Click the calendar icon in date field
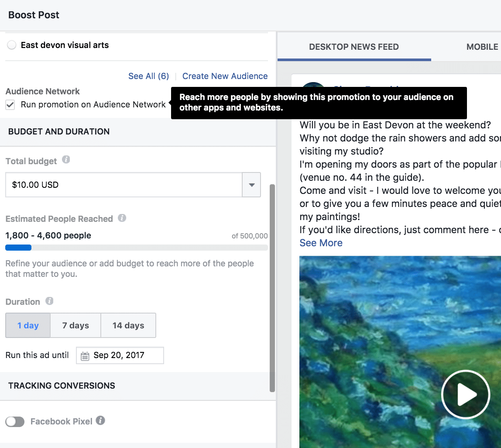 pos(85,355)
